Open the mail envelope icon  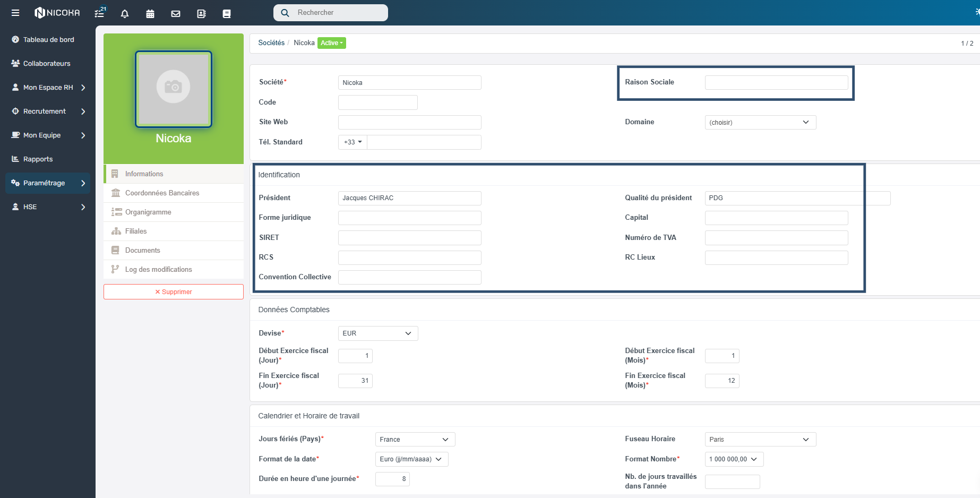pos(176,14)
